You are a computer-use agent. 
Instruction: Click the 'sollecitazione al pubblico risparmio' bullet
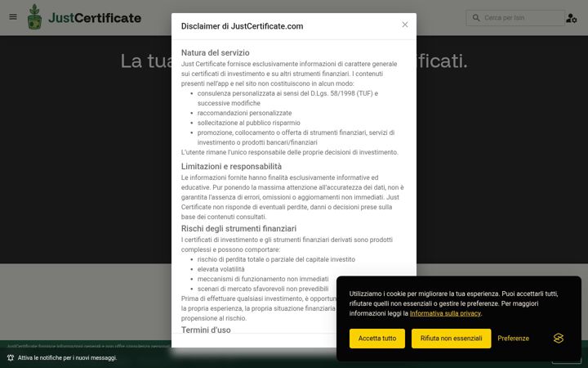248,123
